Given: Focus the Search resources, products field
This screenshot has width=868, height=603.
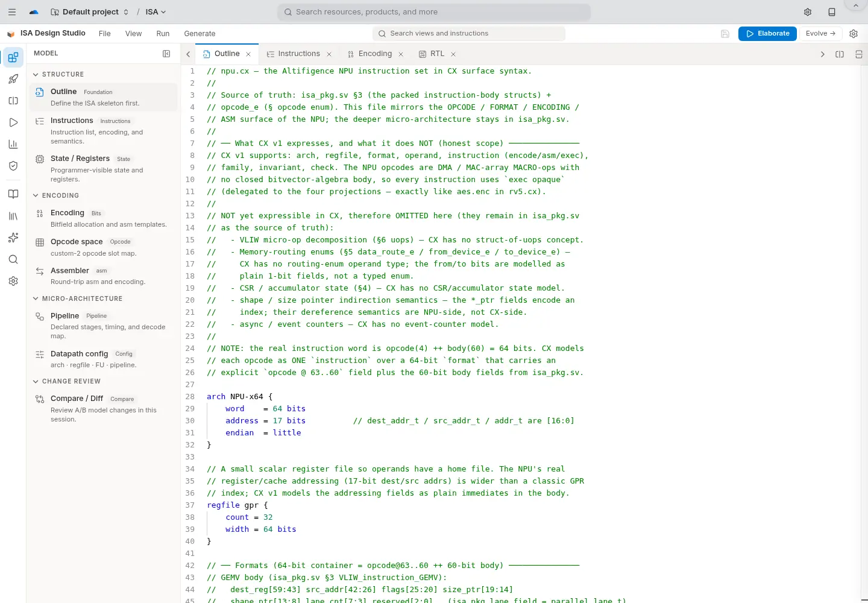Looking at the screenshot, I should point(434,12).
